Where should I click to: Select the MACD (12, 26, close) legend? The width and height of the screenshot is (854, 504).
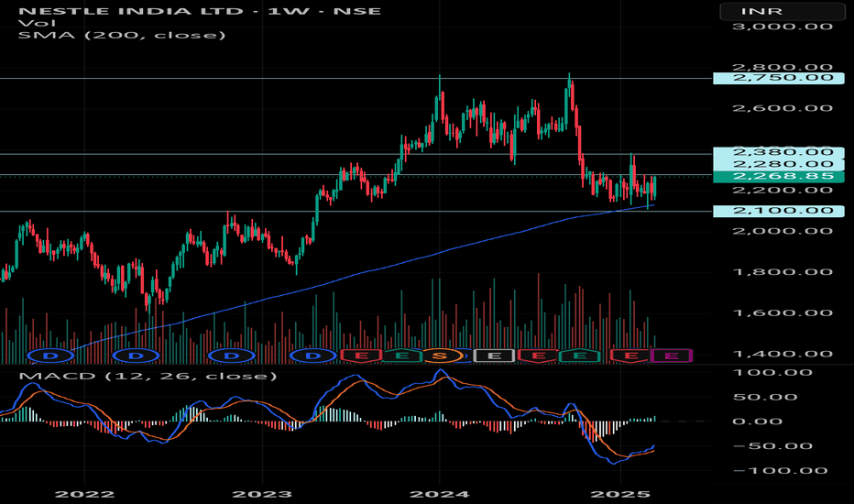[x=148, y=376]
